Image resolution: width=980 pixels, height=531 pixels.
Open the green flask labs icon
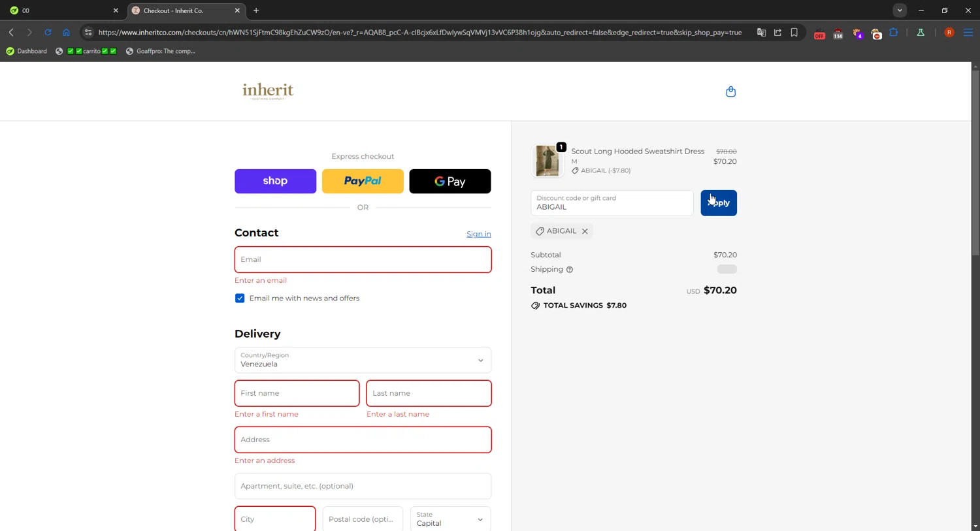coord(921,32)
